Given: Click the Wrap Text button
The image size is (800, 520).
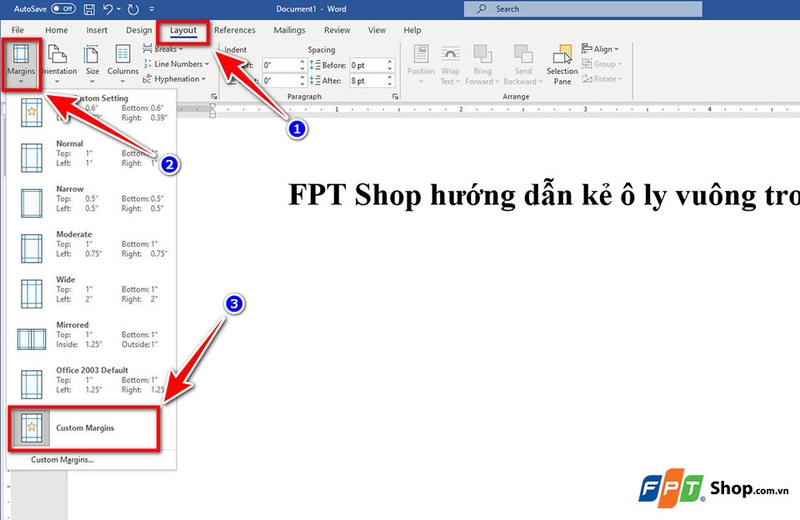Looking at the screenshot, I should tap(450, 65).
